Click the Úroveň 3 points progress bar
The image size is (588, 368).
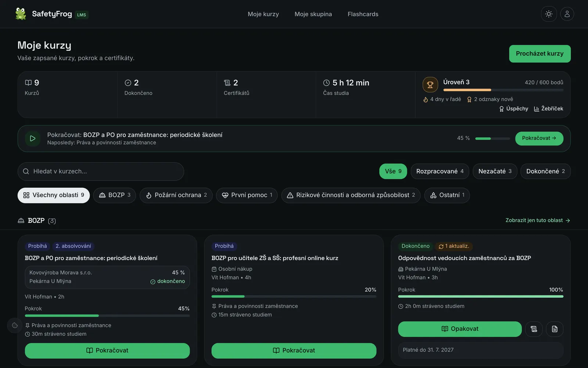(x=503, y=90)
